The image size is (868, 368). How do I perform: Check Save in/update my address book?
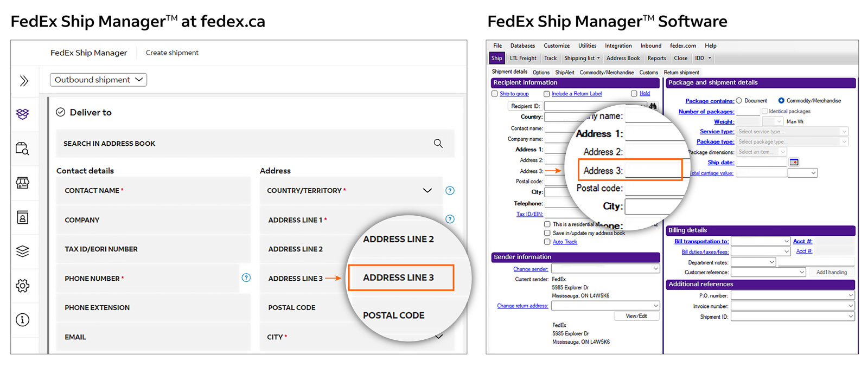(547, 233)
